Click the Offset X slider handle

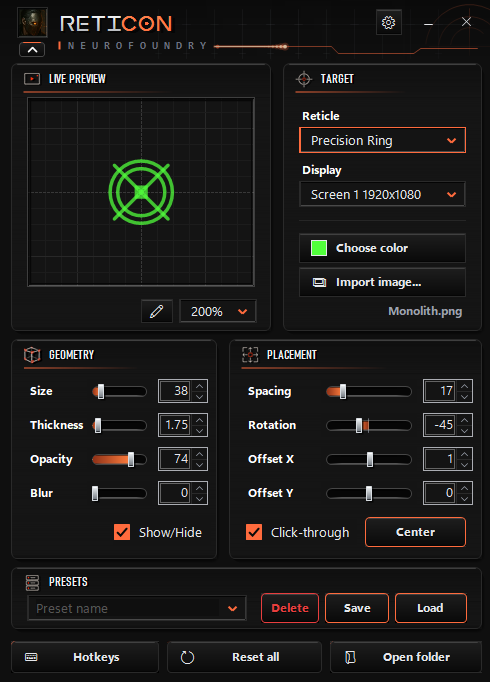370,459
